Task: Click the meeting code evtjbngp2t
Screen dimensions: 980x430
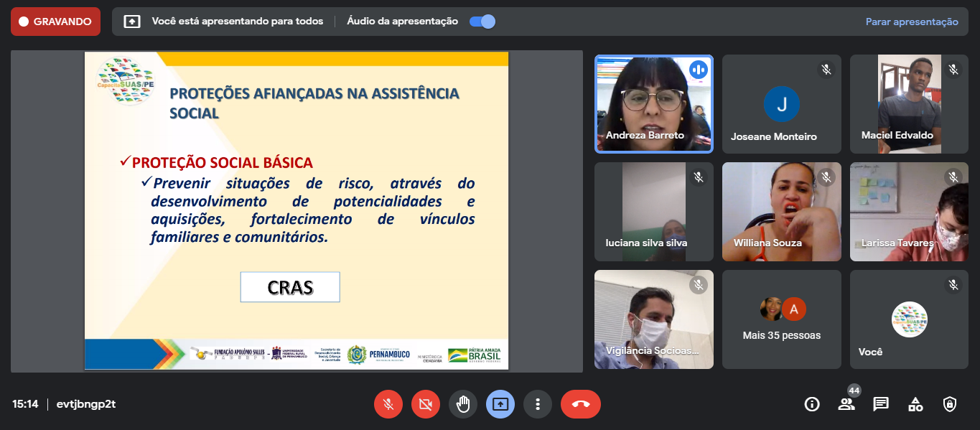Action: (86, 404)
